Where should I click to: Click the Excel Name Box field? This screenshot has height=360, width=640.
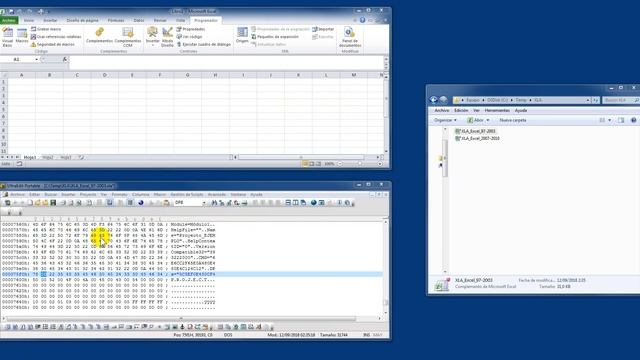[17, 60]
